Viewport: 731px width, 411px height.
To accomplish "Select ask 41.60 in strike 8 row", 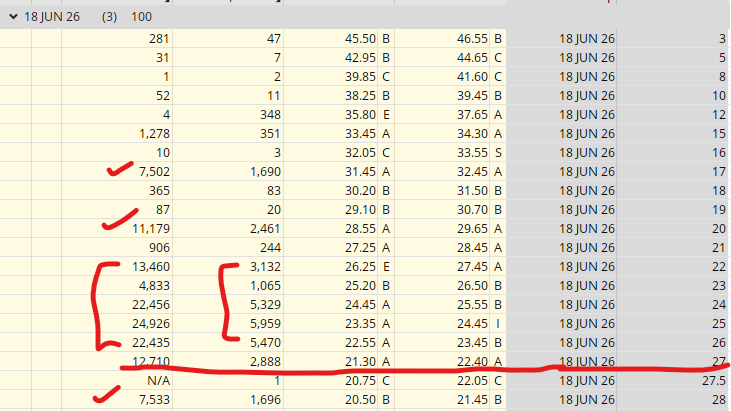I will 472,77.
